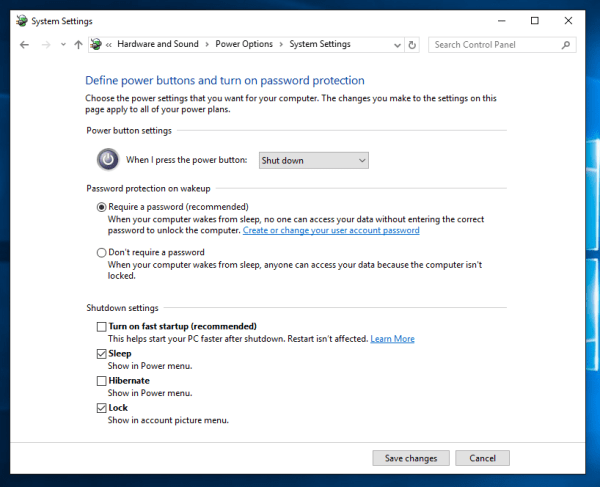
Task: Click the Up to parent folder arrow
Action: [x=78, y=45]
